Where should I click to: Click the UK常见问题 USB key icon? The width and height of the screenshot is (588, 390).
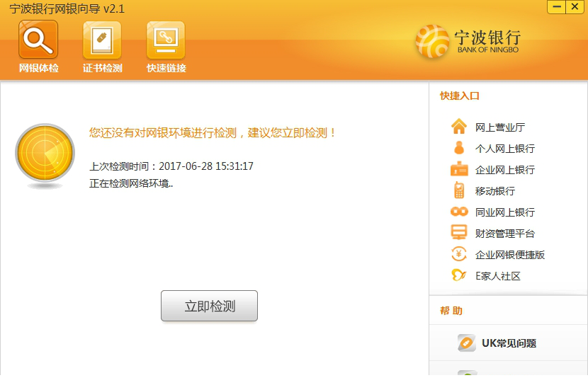(x=466, y=343)
